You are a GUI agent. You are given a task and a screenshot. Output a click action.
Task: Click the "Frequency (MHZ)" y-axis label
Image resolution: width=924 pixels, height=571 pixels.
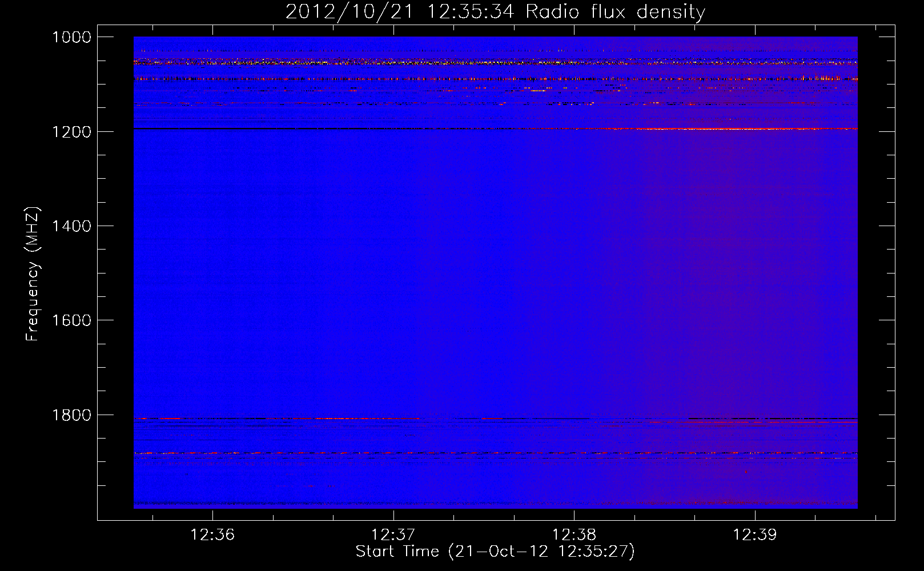(33, 274)
